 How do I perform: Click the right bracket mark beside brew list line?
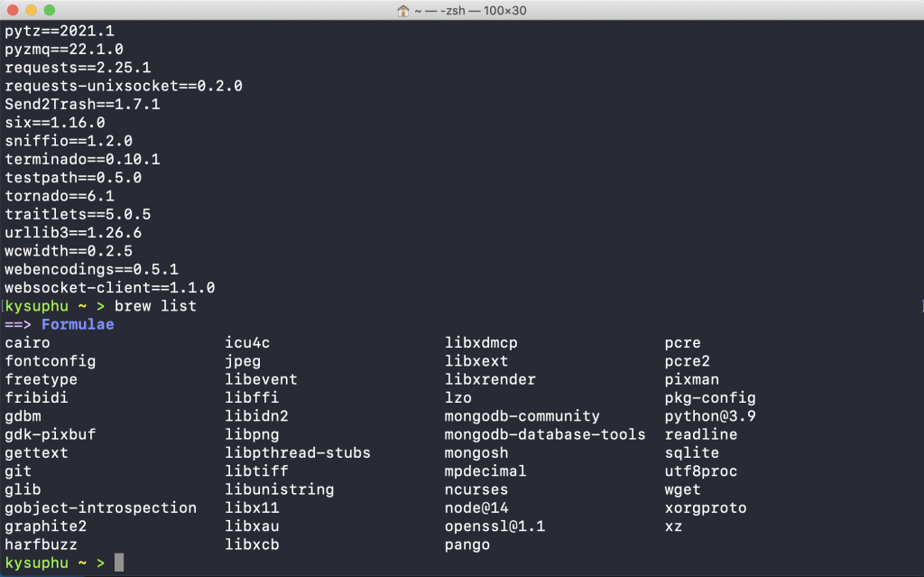point(919,306)
